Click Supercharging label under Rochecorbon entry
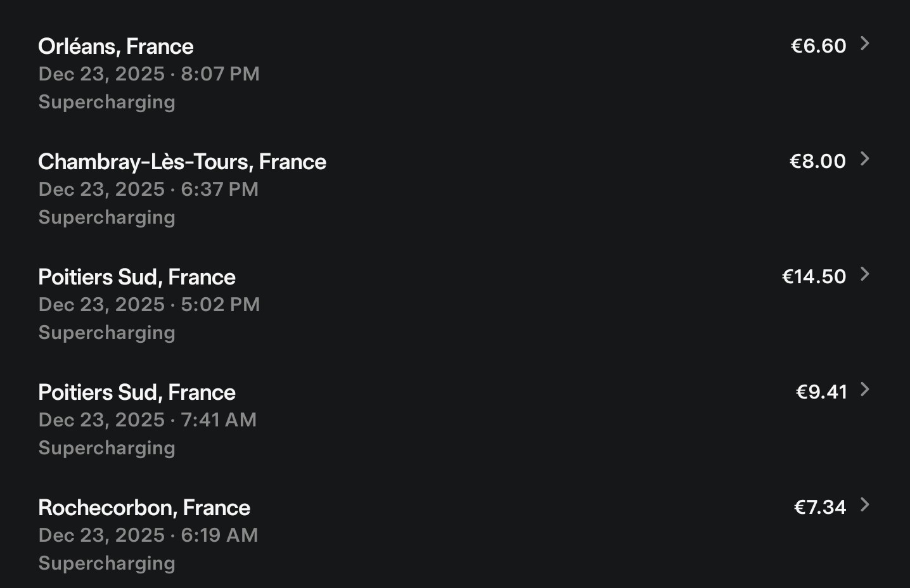This screenshot has width=910, height=588. (x=106, y=563)
